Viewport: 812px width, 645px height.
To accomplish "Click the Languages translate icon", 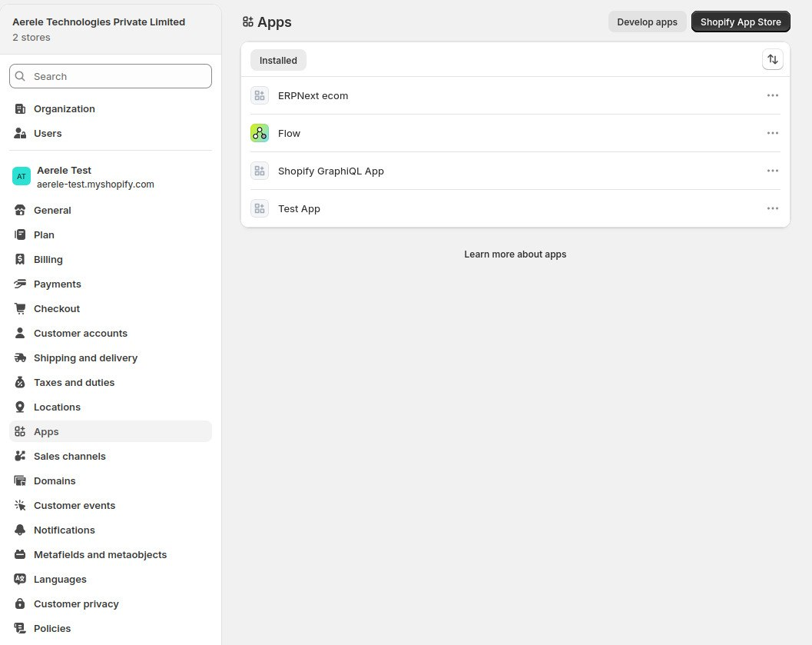I will coord(20,579).
